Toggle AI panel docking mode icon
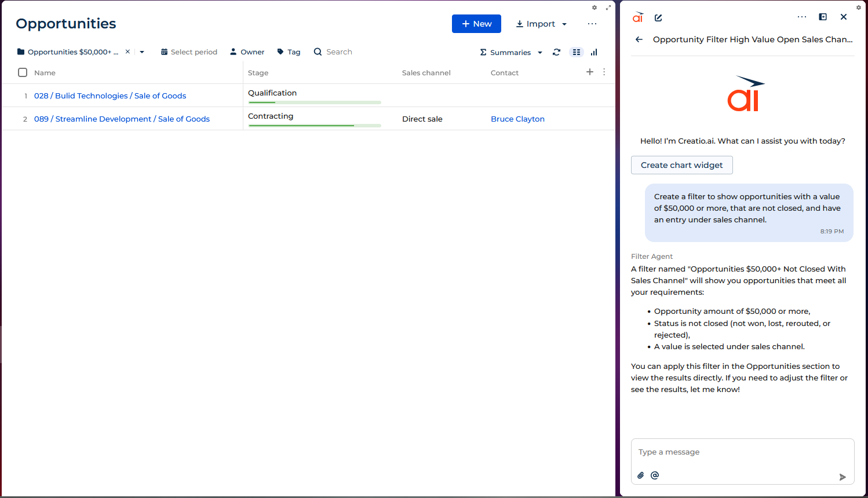Screen dimensions: 868x498 [823, 17]
